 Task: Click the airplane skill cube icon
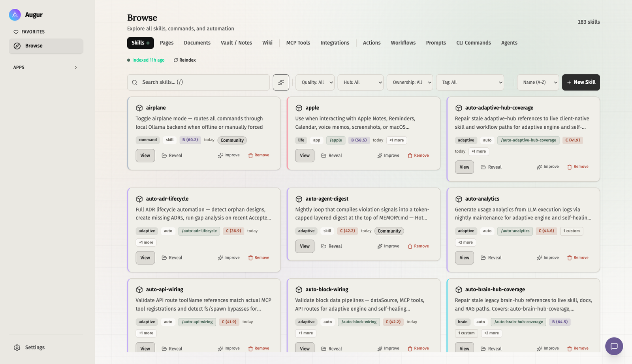tap(139, 108)
